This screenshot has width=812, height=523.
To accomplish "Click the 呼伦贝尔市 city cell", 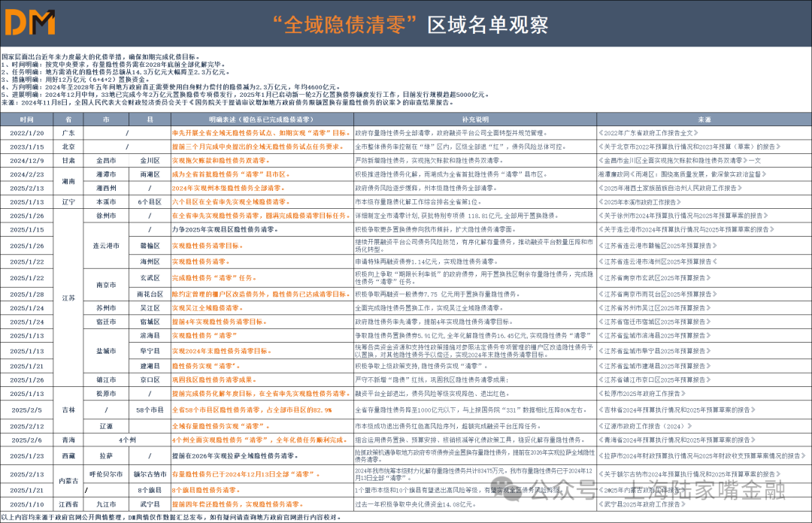I will pos(106,474).
